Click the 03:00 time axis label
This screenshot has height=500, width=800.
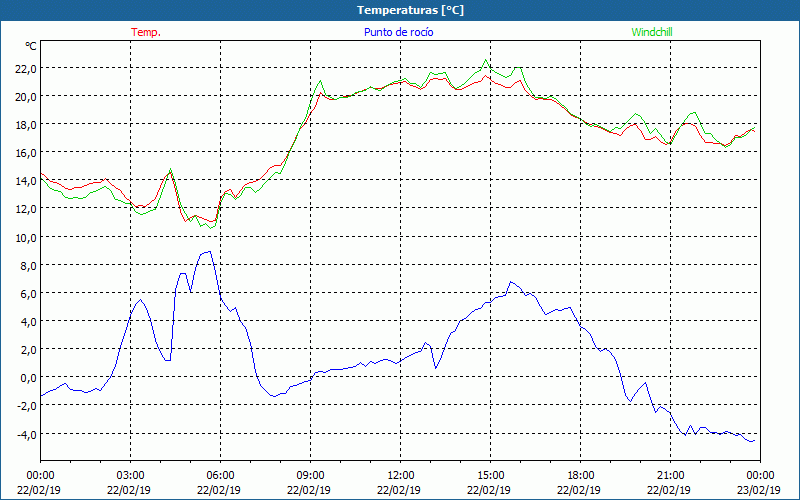pos(131,476)
